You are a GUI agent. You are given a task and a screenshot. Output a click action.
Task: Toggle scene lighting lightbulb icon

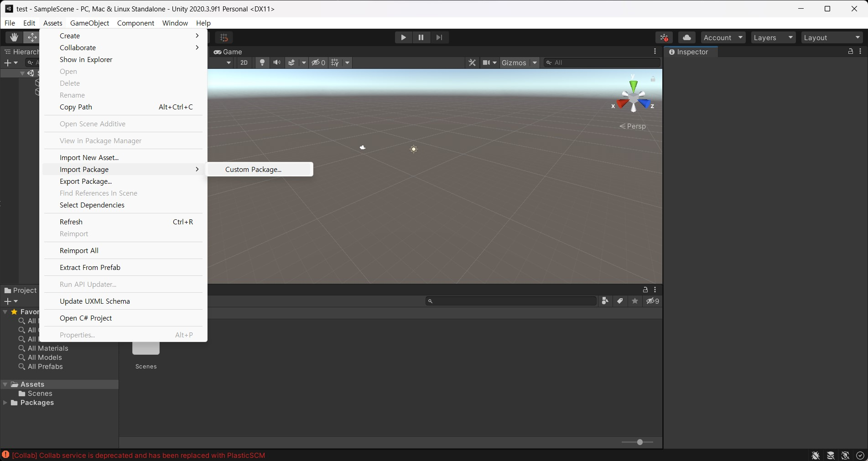(262, 62)
